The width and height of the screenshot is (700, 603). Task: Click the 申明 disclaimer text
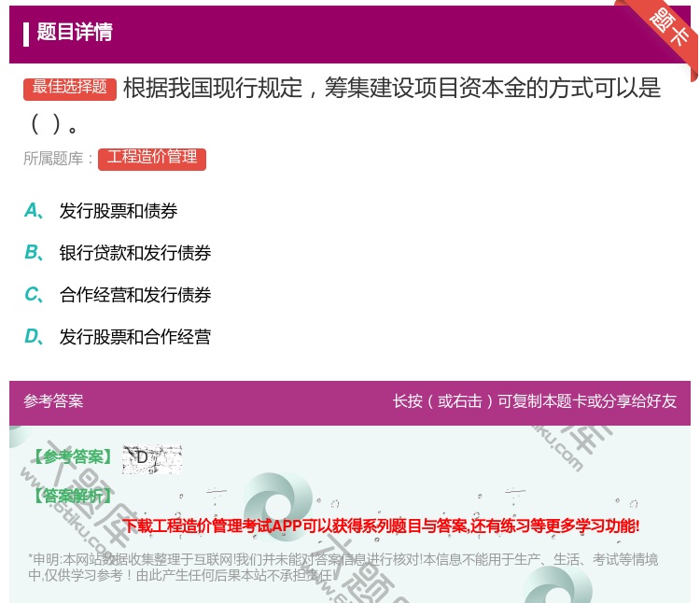(343, 567)
